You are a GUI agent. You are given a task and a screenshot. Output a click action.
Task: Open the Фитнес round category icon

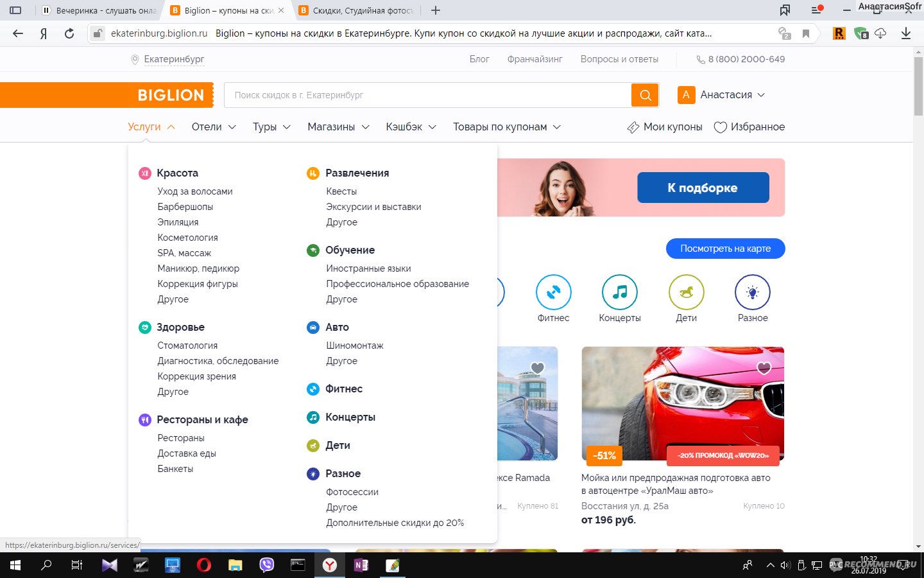point(553,292)
